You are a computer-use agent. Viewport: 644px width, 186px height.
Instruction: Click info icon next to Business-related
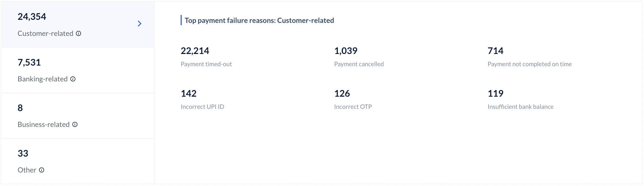click(75, 125)
